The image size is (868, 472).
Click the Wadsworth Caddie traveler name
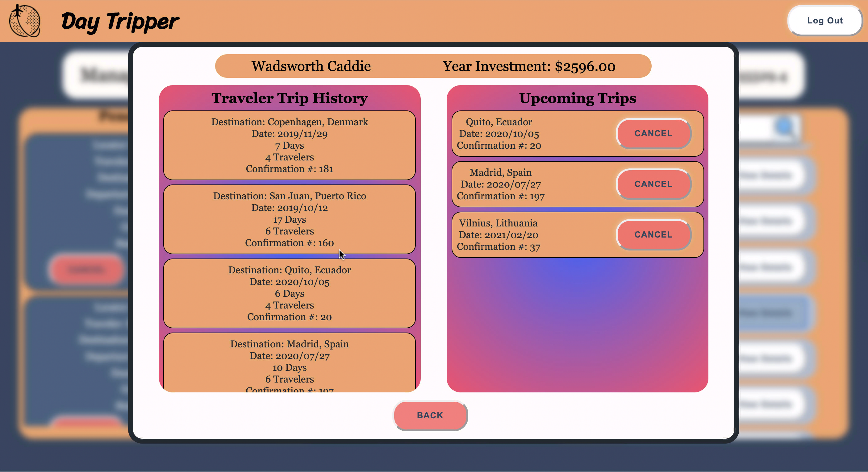point(311,66)
